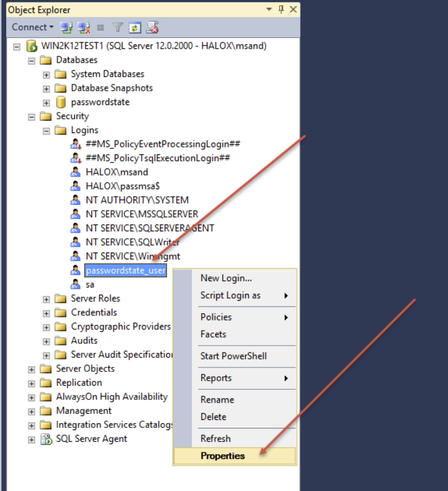Expand the passwordstate database node
This screenshot has height=491, width=448.
(46, 103)
